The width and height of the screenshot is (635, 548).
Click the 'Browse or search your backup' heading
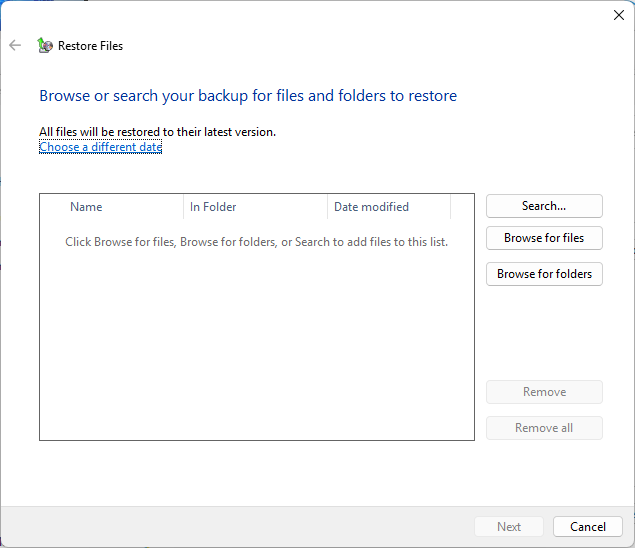tap(248, 96)
